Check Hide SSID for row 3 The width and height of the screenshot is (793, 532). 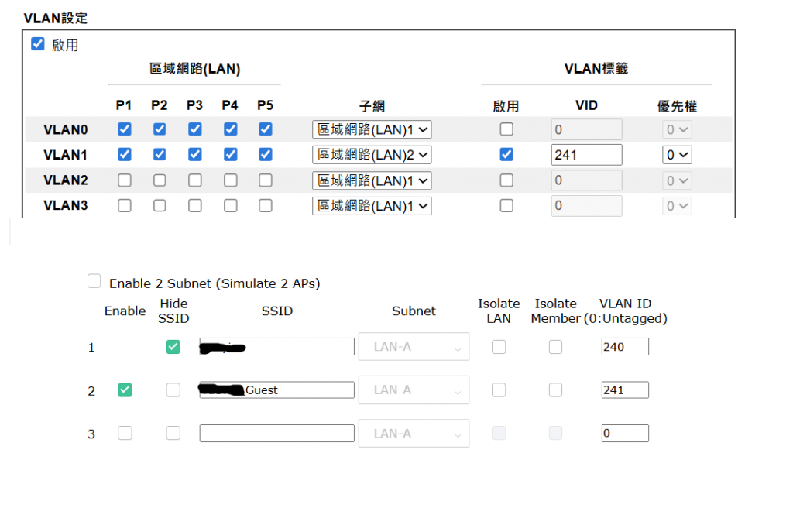pyautogui.click(x=173, y=433)
